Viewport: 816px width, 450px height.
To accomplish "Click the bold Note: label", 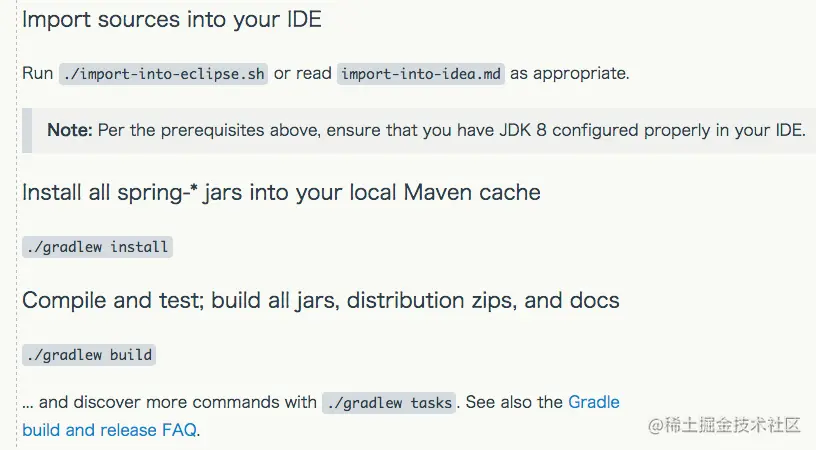I will coord(70,130).
